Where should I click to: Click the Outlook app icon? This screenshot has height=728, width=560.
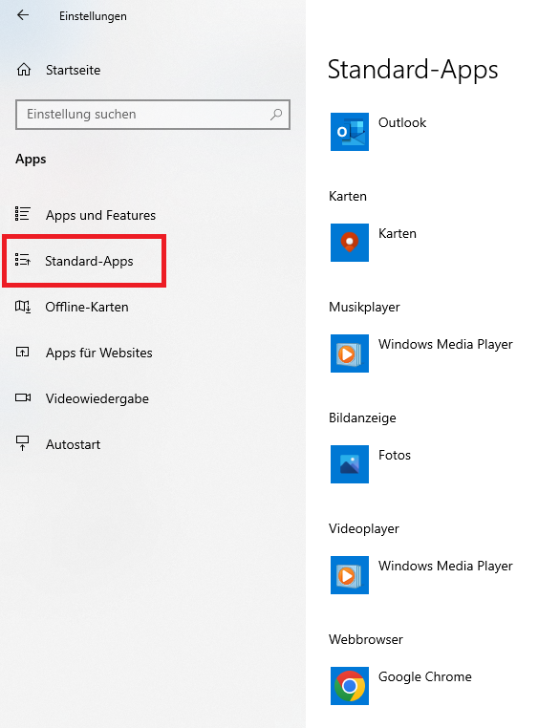click(x=350, y=132)
